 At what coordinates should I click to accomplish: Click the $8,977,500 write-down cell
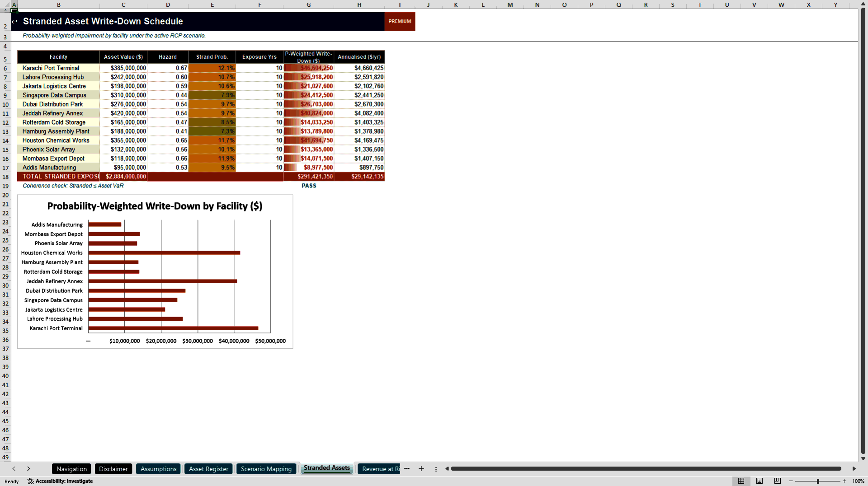coord(309,168)
